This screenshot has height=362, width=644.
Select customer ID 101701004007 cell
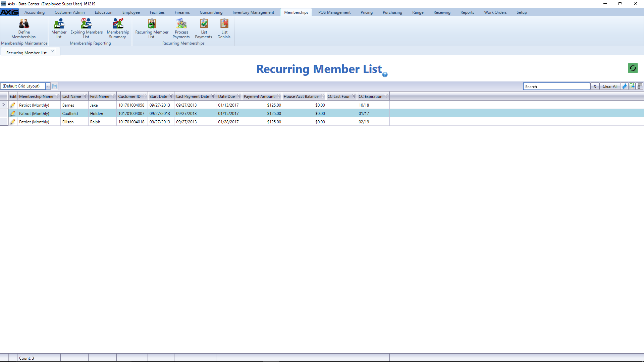131,113
